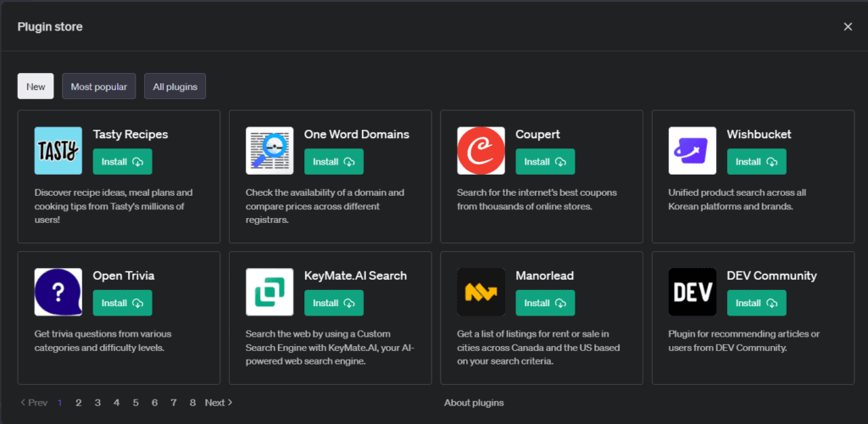Viewport: 868px width, 424px height.
Task: Go to page 3 of plugins
Action: pos(97,403)
